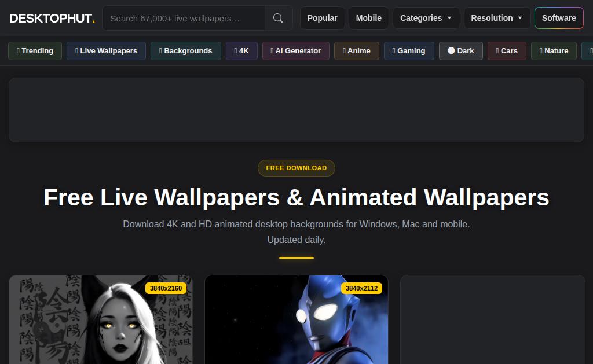Open the fox girl wallpaper thumbnail
Screen dimensions: 593x364
coord(101,319)
